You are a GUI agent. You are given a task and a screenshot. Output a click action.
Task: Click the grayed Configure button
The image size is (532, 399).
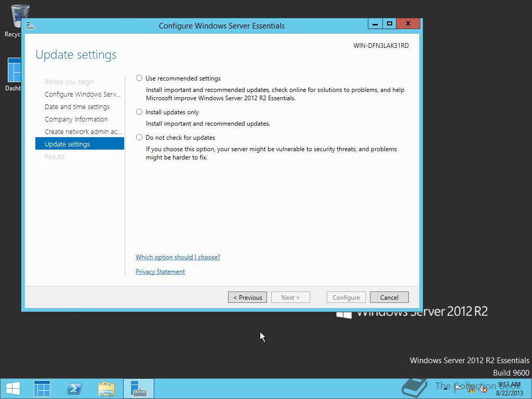click(346, 297)
